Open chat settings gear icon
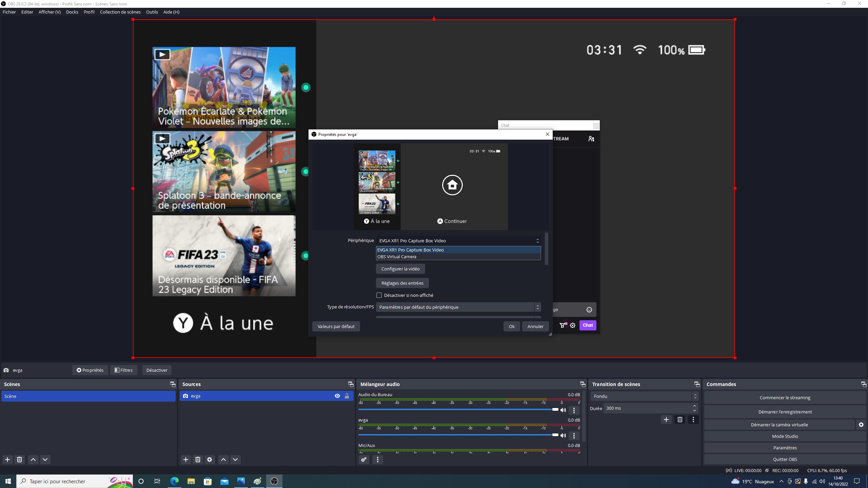This screenshot has width=868, height=488. (573, 325)
